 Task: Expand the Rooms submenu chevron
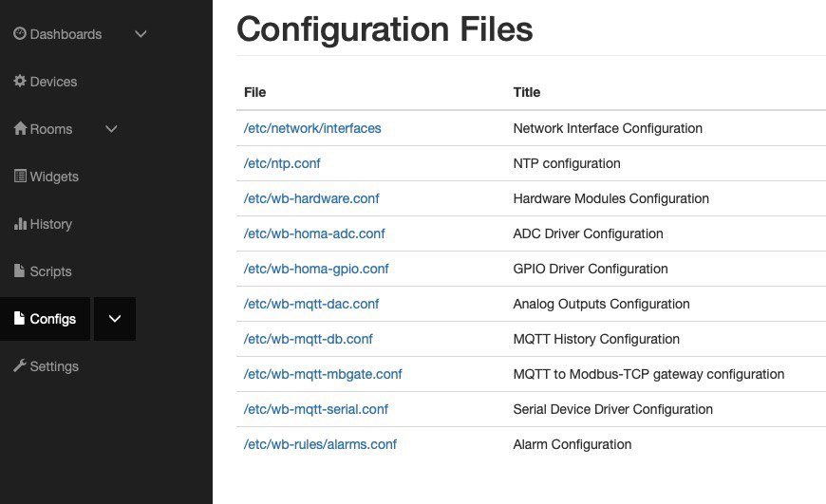tap(111, 129)
